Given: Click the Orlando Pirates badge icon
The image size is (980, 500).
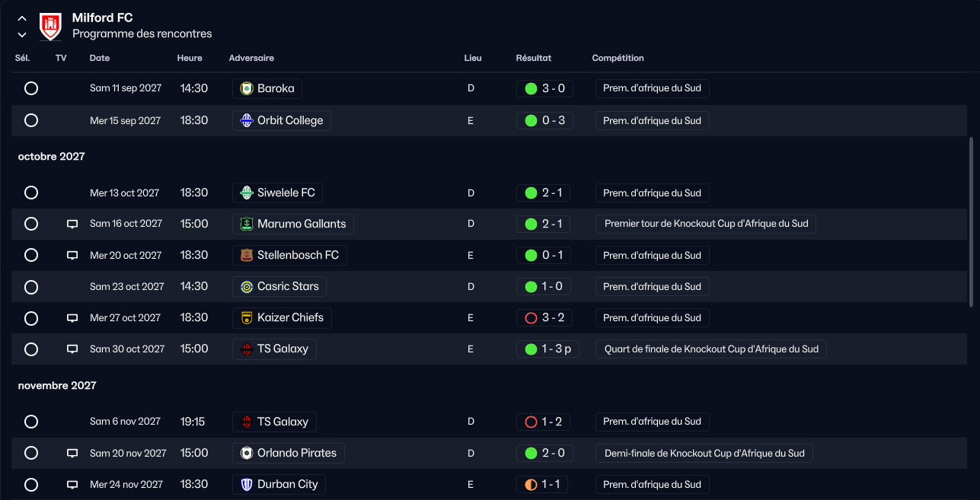Looking at the screenshot, I should pos(247,454).
